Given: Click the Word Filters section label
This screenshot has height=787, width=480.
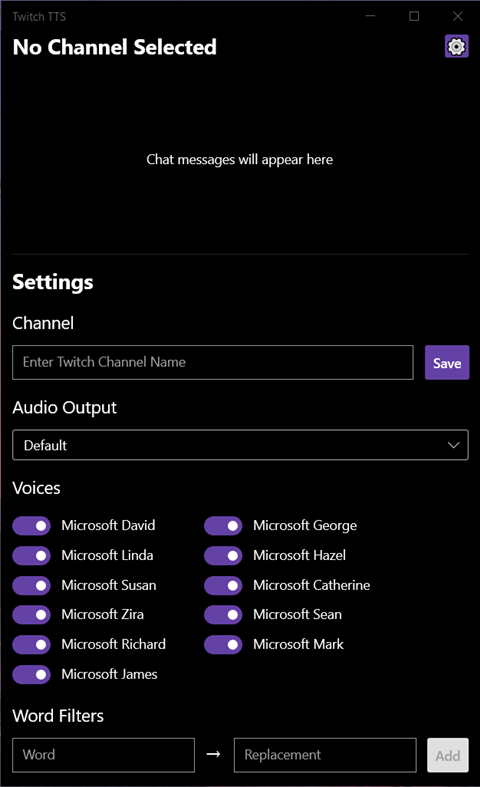Looking at the screenshot, I should pyautogui.click(x=58, y=716).
